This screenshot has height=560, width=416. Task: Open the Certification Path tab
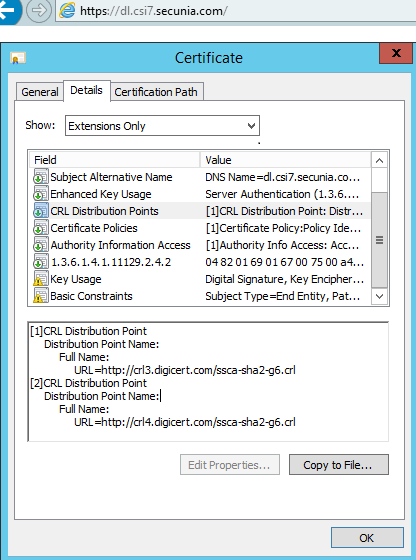[x=156, y=92]
